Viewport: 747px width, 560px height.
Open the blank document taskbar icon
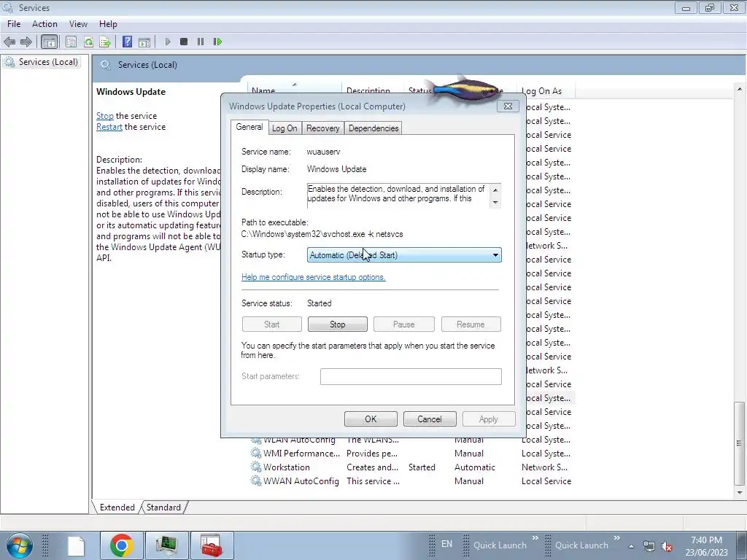tap(76, 545)
